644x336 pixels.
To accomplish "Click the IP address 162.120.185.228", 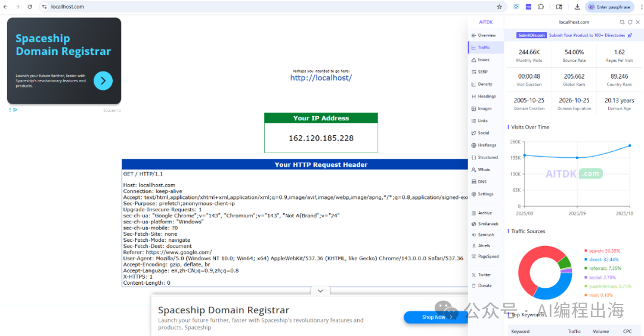I will coord(321,138).
